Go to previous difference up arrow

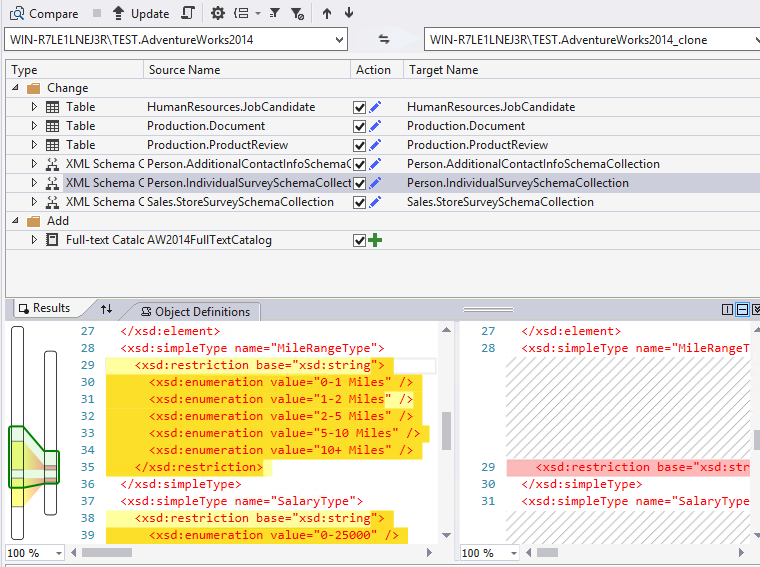click(327, 13)
